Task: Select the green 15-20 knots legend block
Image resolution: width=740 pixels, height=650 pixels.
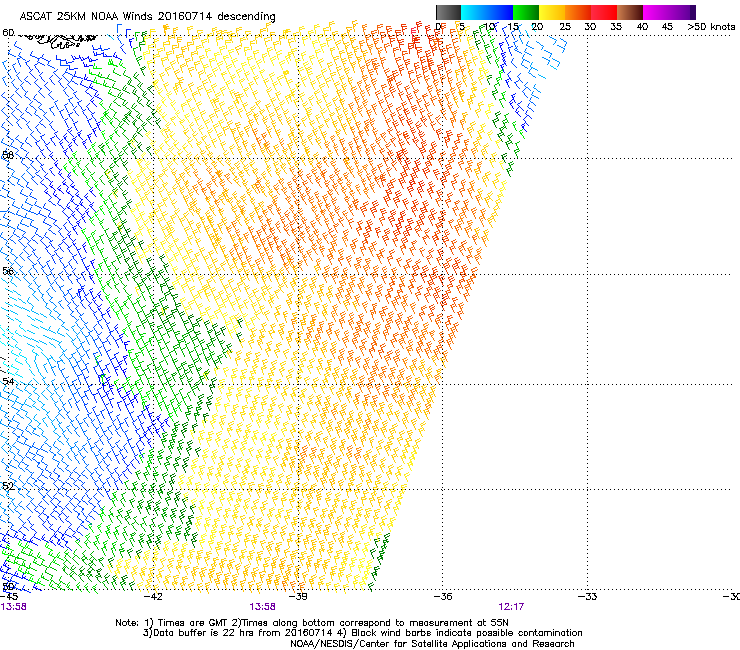Action: pyautogui.click(x=526, y=12)
